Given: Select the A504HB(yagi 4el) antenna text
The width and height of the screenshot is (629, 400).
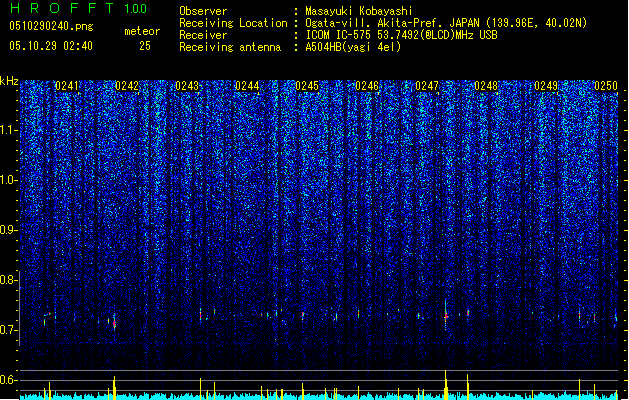Looking at the screenshot, I should [353, 47].
